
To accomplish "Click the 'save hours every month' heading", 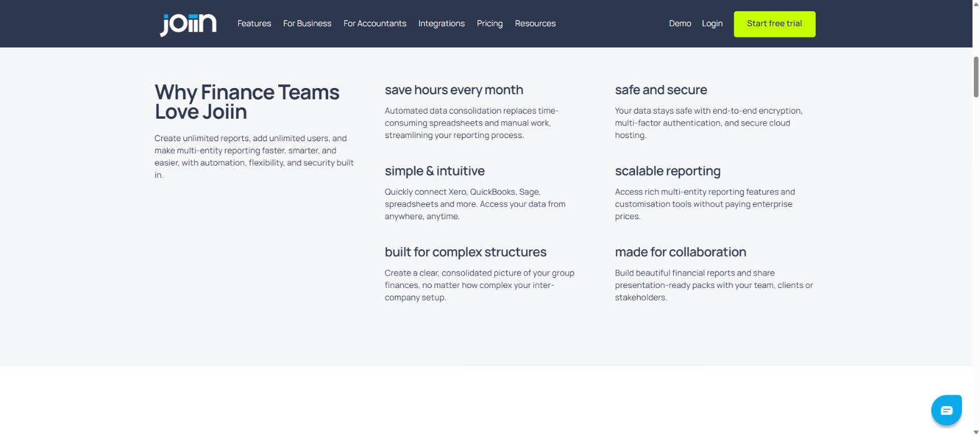I will [x=454, y=90].
